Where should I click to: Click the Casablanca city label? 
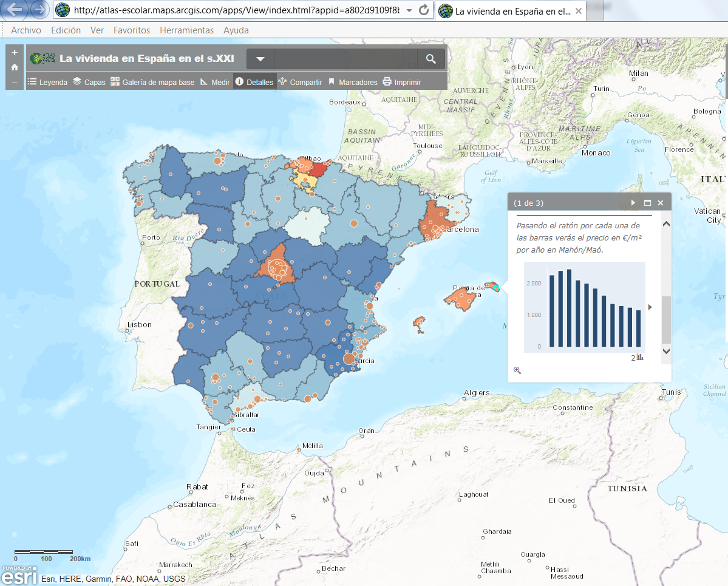194,504
